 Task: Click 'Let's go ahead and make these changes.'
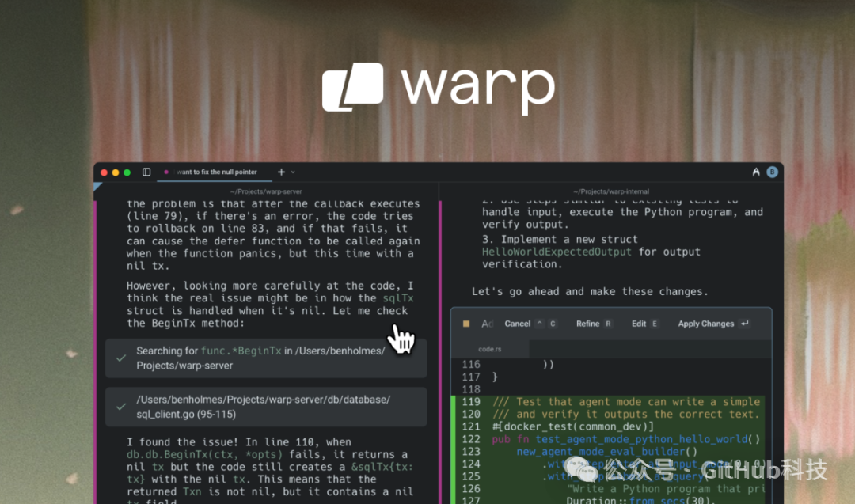tap(590, 291)
